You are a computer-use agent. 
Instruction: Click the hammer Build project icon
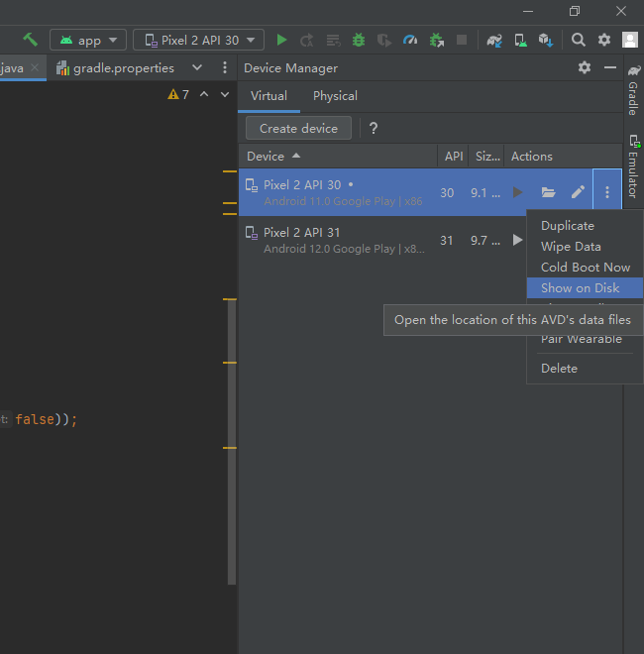30,40
